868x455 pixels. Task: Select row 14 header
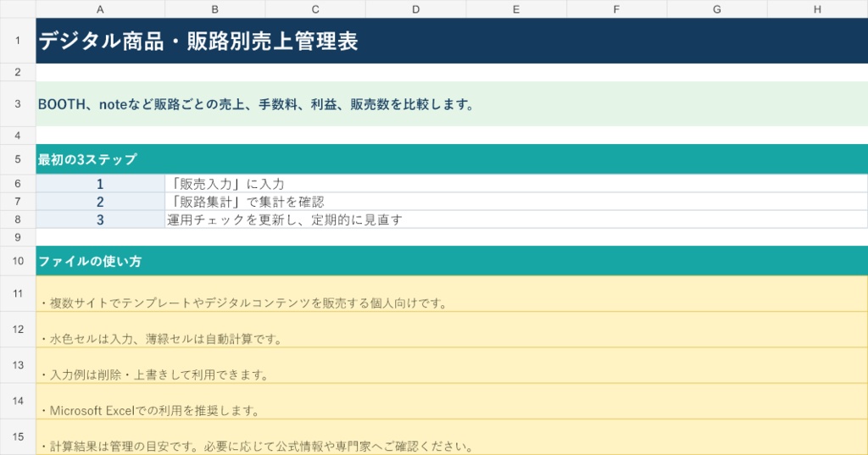[x=18, y=401]
